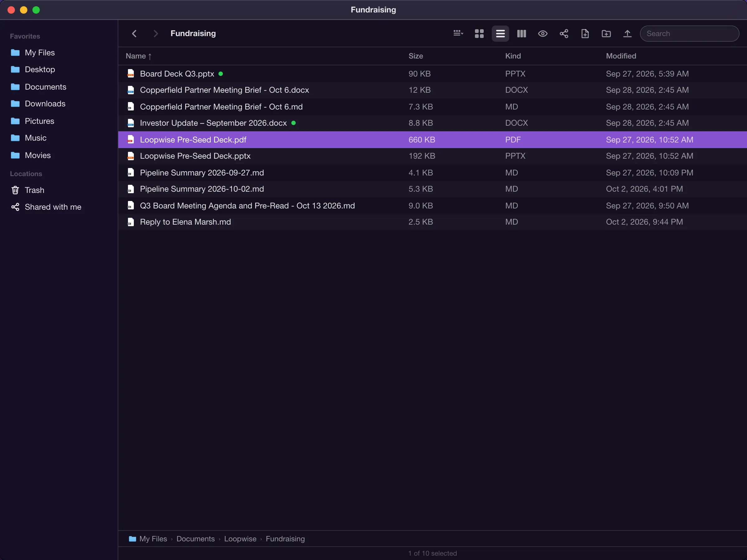
Task: Select Pipeline Summary 2026-10-02.md
Action: pyautogui.click(x=432, y=189)
